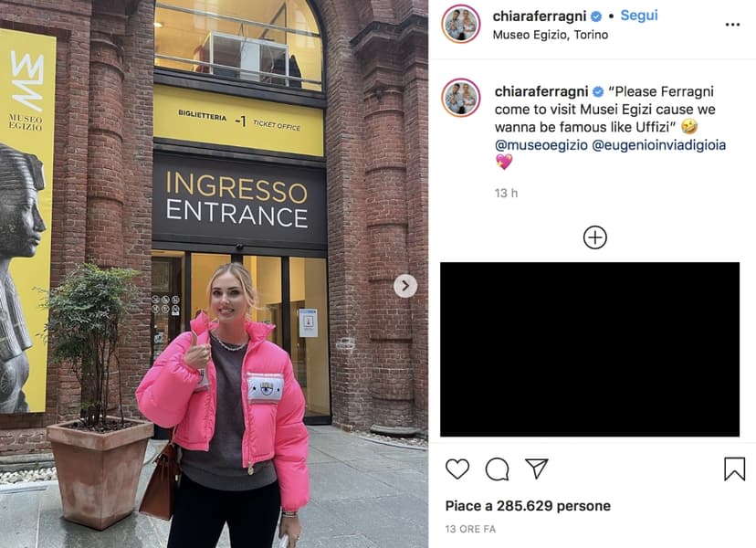The height and width of the screenshot is (548, 756).
Task: Click the 13 ORE FA timestamp
Action: [x=470, y=529]
